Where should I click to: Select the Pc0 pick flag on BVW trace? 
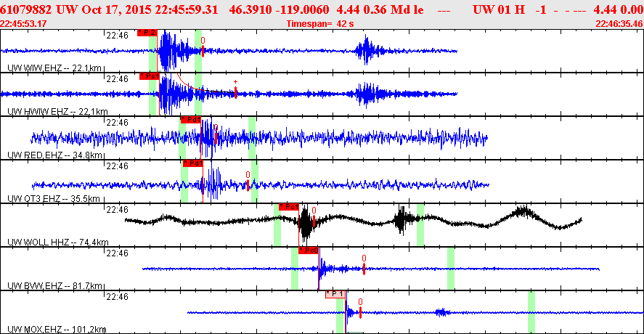point(309,250)
